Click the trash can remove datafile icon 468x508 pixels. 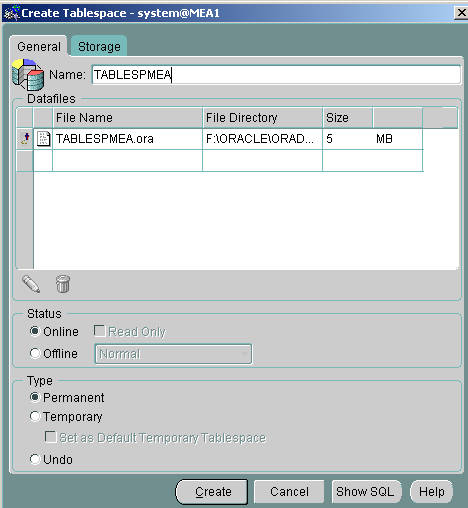63,284
